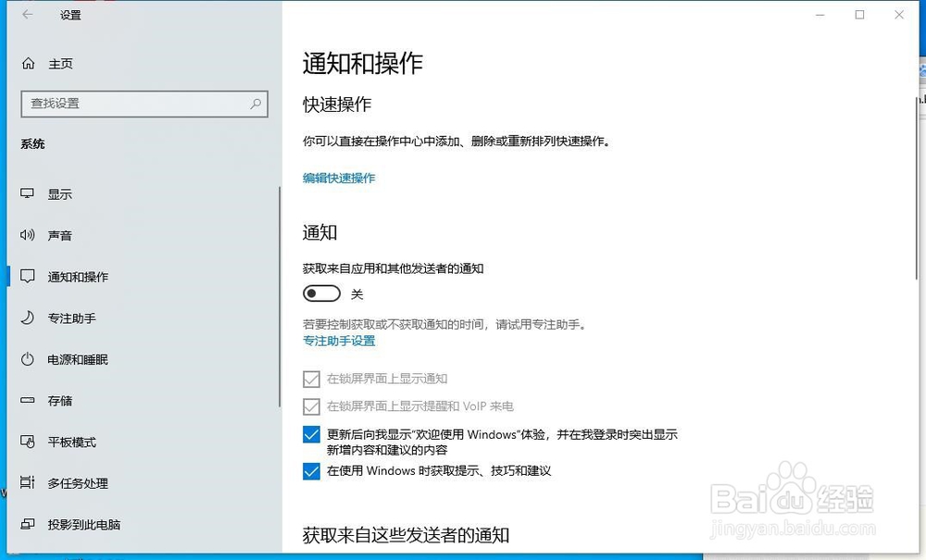Uncheck the 欢迎使用 Windows 体验 checkbox
Viewport: 926px width, 560px height.
311,434
